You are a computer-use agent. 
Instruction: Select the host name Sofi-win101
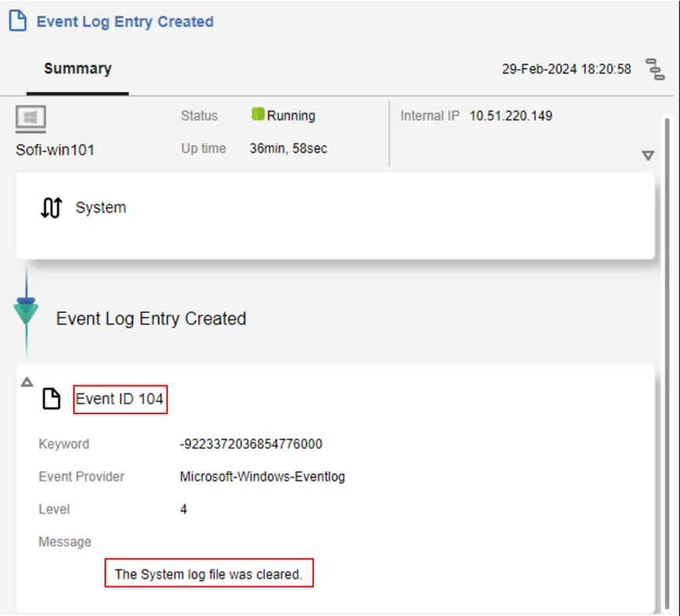coord(55,150)
